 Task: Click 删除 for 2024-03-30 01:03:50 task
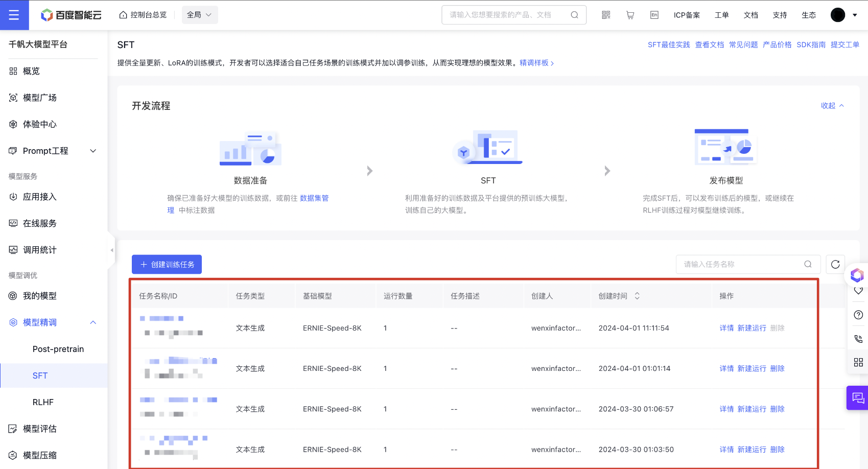tap(778, 450)
